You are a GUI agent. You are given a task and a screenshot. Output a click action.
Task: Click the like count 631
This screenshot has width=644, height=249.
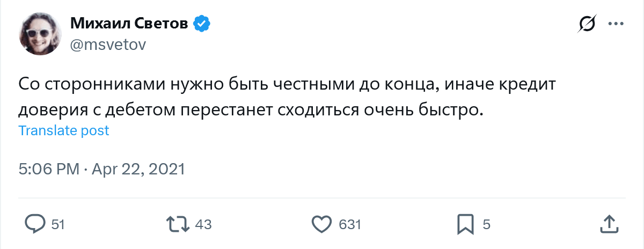pyautogui.click(x=350, y=224)
